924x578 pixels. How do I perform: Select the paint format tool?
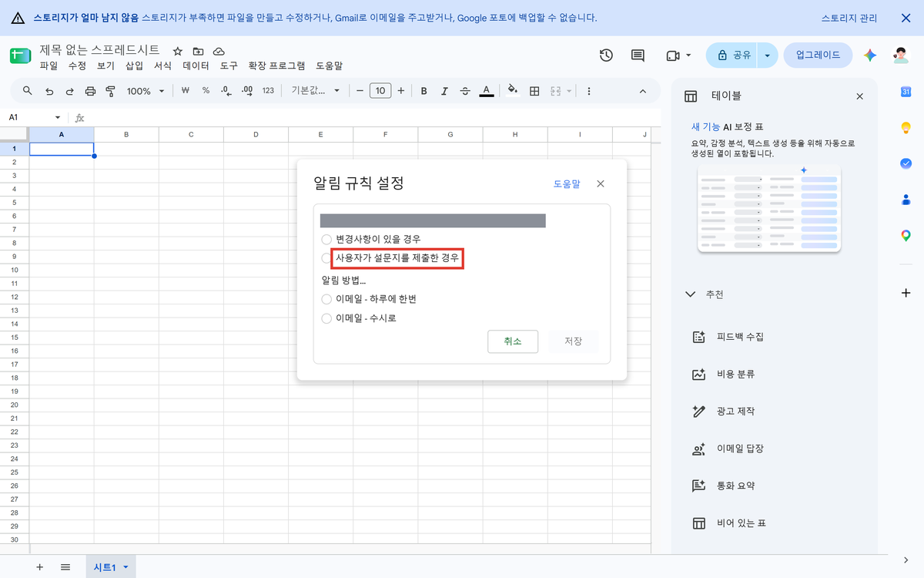coord(110,91)
